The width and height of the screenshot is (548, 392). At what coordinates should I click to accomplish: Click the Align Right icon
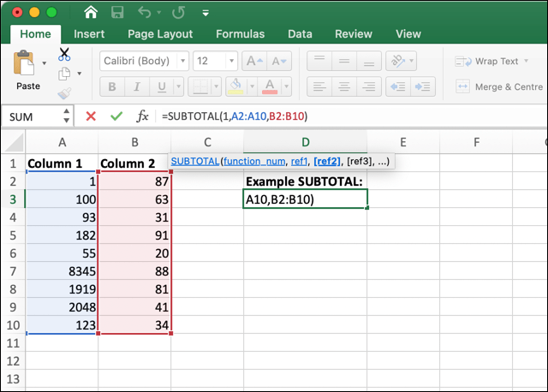pyautogui.click(x=369, y=86)
